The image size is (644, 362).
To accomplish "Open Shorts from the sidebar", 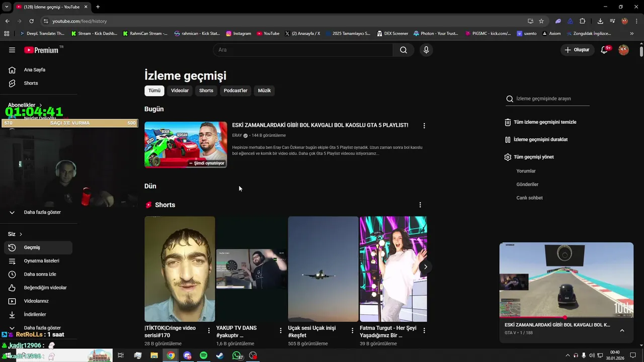I will (x=38, y=83).
